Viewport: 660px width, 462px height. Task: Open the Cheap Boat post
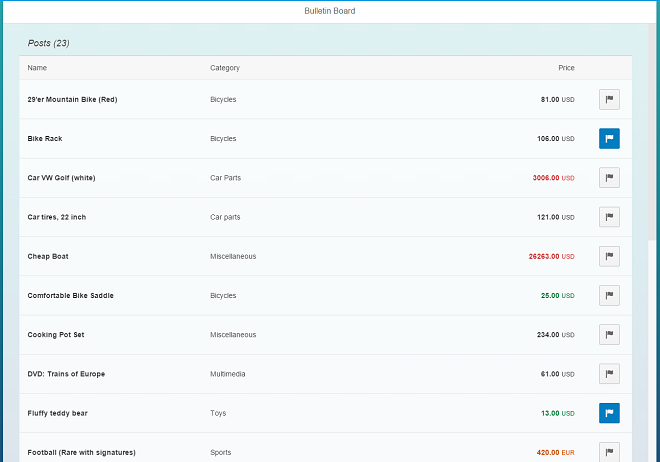48,257
